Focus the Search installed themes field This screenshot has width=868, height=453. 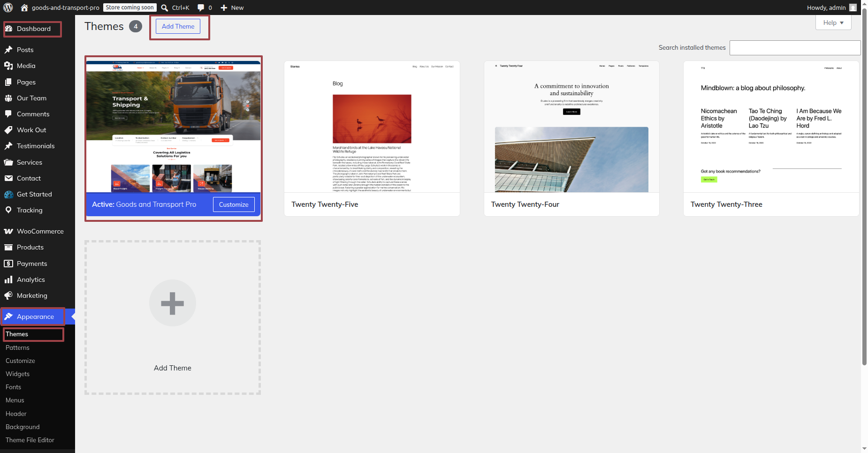click(795, 48)
